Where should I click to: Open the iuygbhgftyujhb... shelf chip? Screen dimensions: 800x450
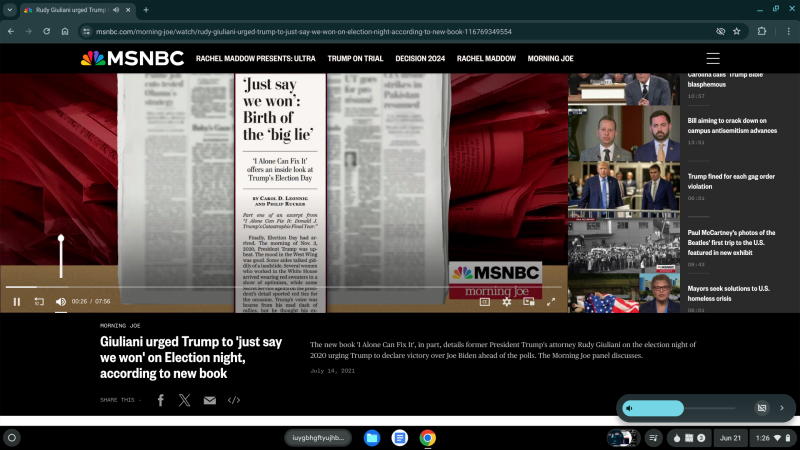tap(318, 438)
